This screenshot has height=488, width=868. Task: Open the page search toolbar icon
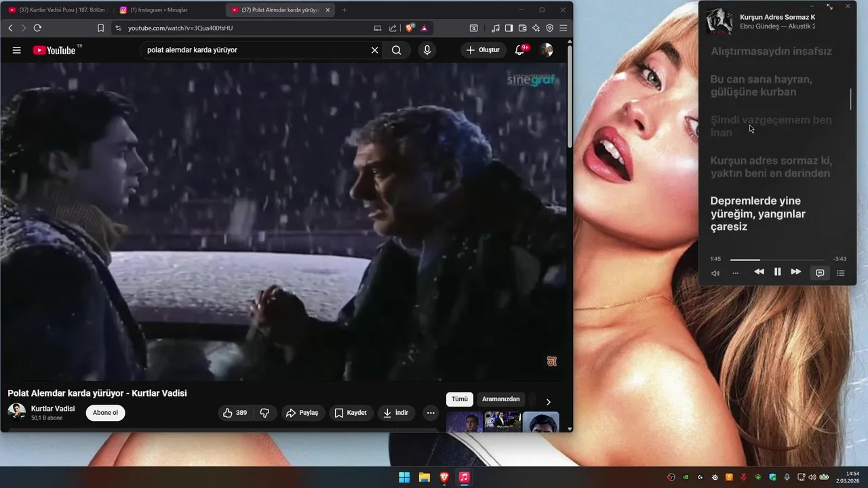(473, 28)
